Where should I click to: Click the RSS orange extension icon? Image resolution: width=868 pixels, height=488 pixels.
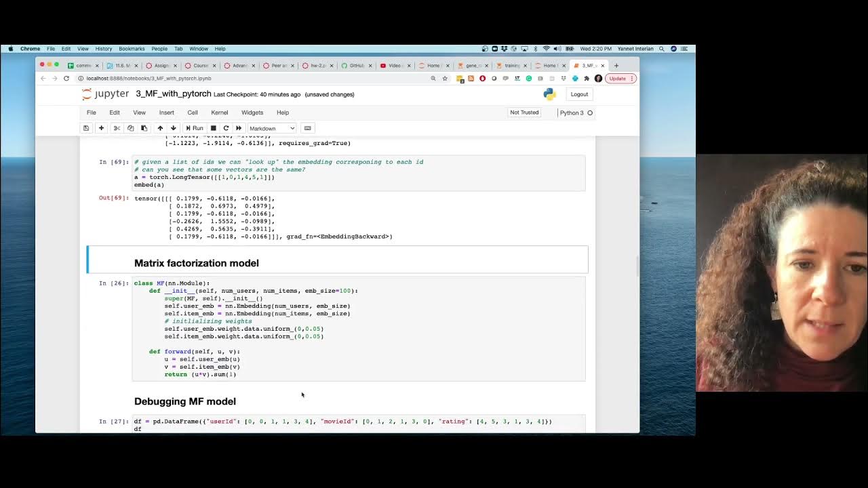click(x=471, y=79)
